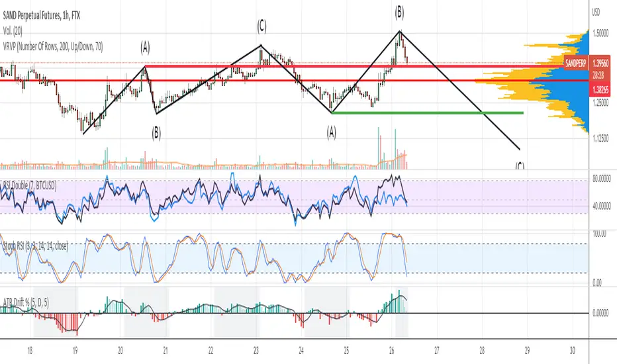Click the lower (A) wave label
The height and width of the screenshot is (364, 617).
pyautogui.click(x=331, y=132)
